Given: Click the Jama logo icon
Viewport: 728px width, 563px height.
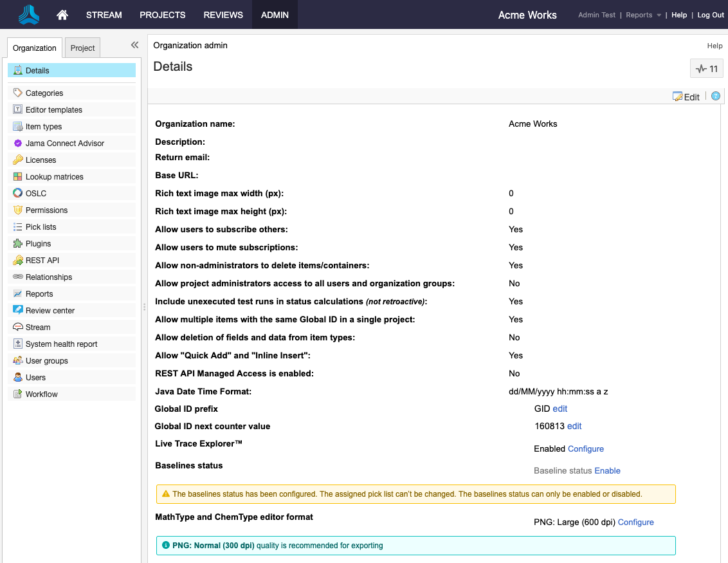Looking at the screenshot, I should 28,14.
